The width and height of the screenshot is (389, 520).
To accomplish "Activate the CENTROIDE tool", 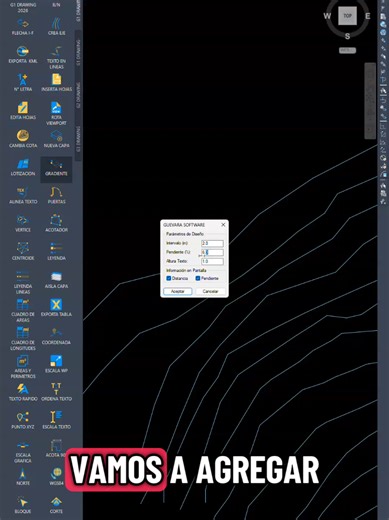I will tap(23, 252).
